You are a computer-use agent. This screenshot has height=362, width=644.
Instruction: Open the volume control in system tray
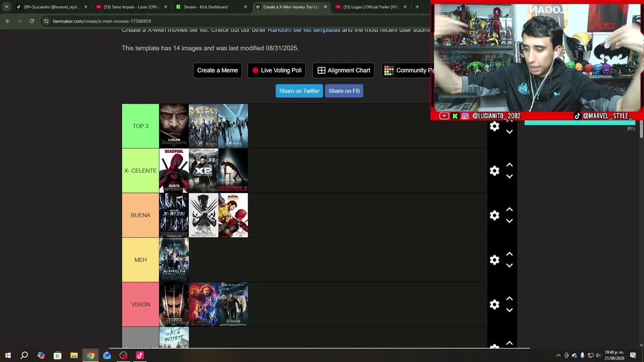pyautogui.click(x=598, y=355)
